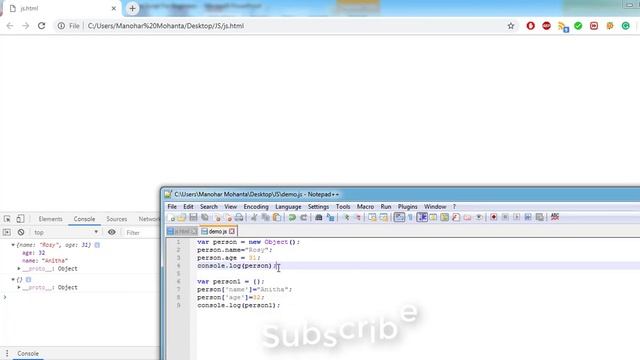Toggle Indent Guide icon in Notepad++ toolbar
The width and height of the screenshot is (640, 360).
422,218
